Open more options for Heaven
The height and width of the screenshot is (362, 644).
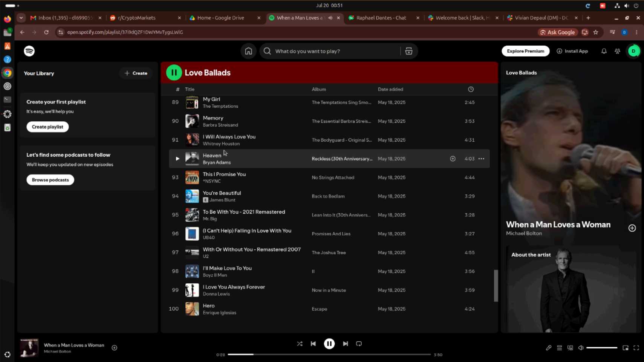click(481, 159)
